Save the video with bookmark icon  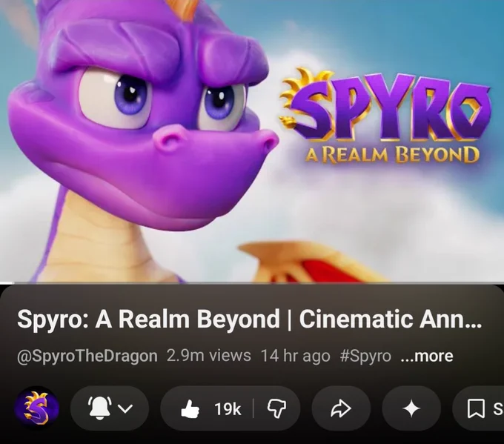point(476,408)
